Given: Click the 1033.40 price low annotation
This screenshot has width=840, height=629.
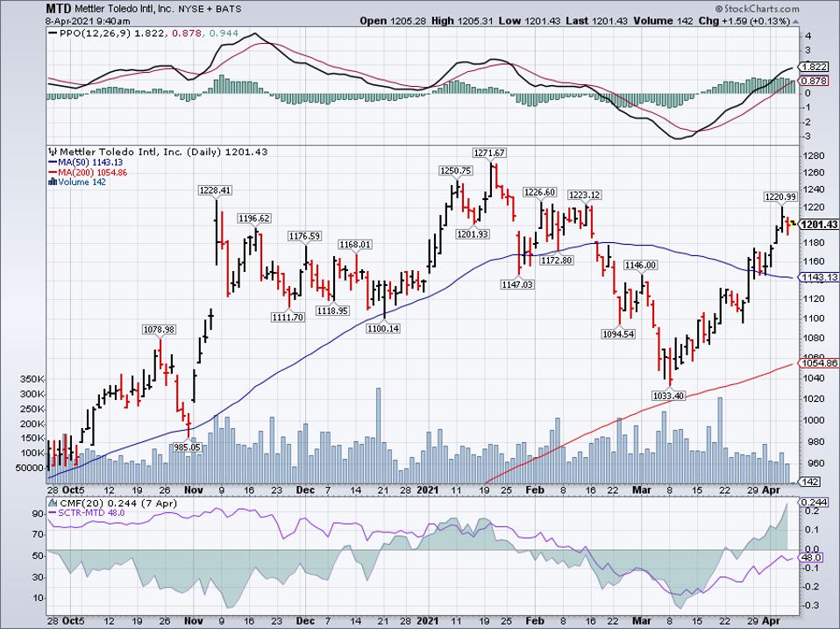Looking at the screenshot, I should point(668,396).
